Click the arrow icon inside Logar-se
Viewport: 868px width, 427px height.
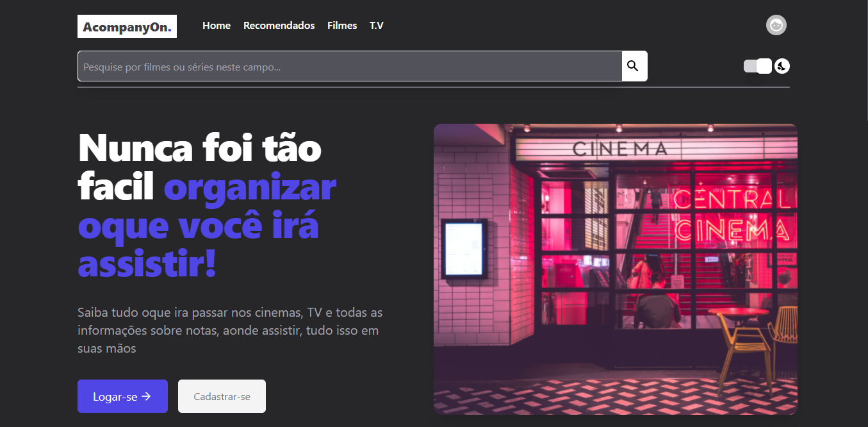[147, 396]
